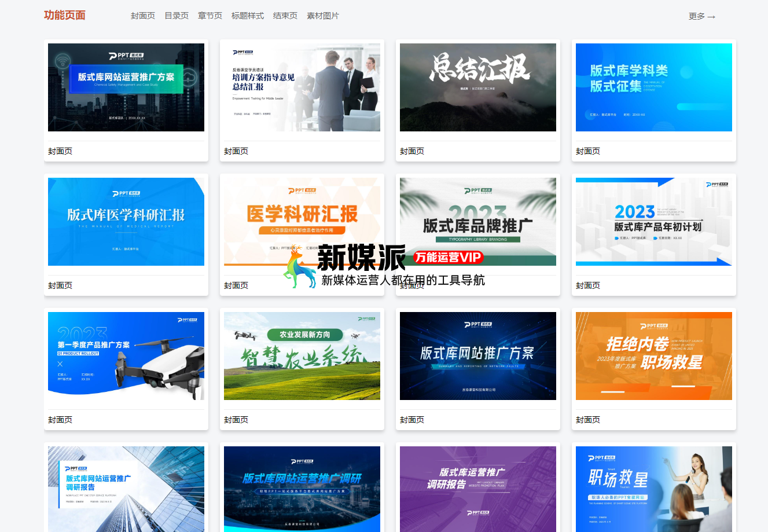
Task: Open the blue 职场救星 template with woman
Action: coord(654,489)
